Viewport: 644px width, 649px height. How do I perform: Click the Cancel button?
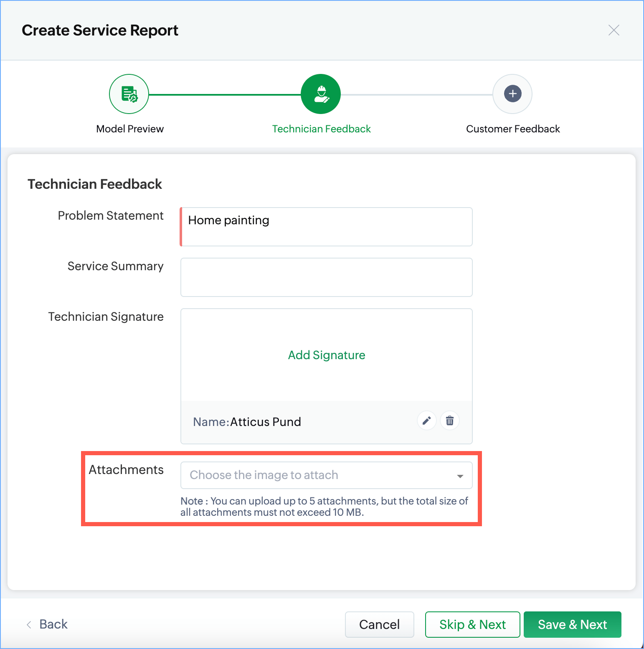coord(380,624)
